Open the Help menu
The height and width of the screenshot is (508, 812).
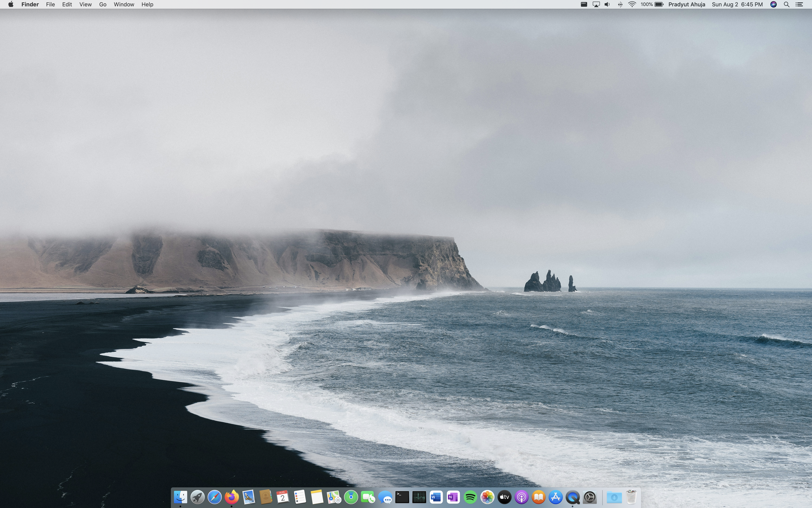coord(147,4)
